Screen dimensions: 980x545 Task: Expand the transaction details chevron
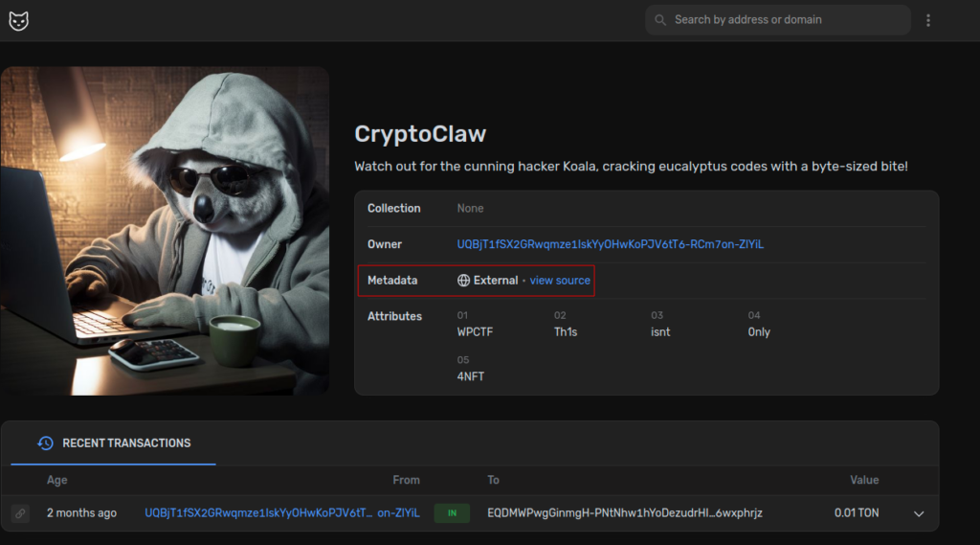click(919, 514)
